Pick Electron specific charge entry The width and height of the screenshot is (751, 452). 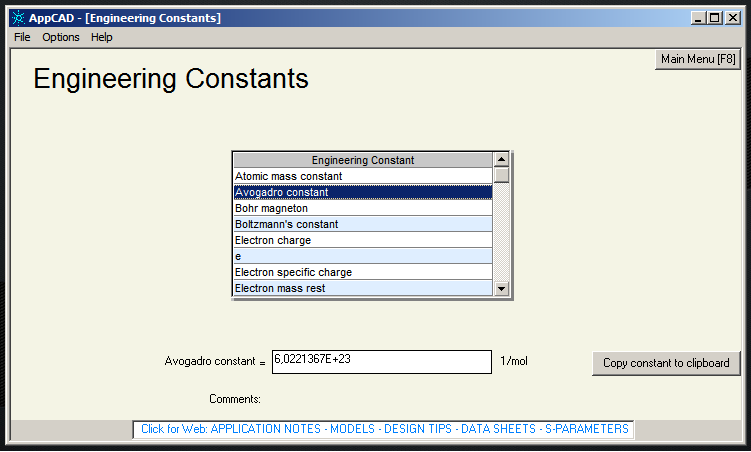(x=362, y=272)
